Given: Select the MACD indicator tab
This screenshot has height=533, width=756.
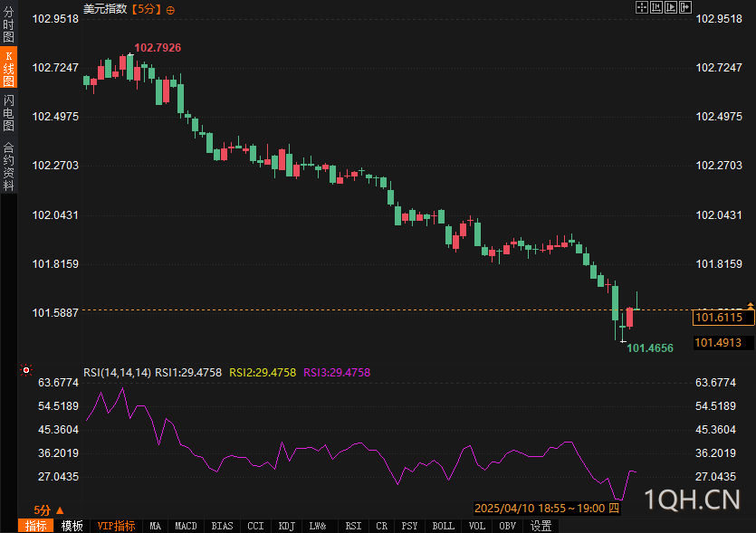Looking at the screenshot, I should 186,526.
